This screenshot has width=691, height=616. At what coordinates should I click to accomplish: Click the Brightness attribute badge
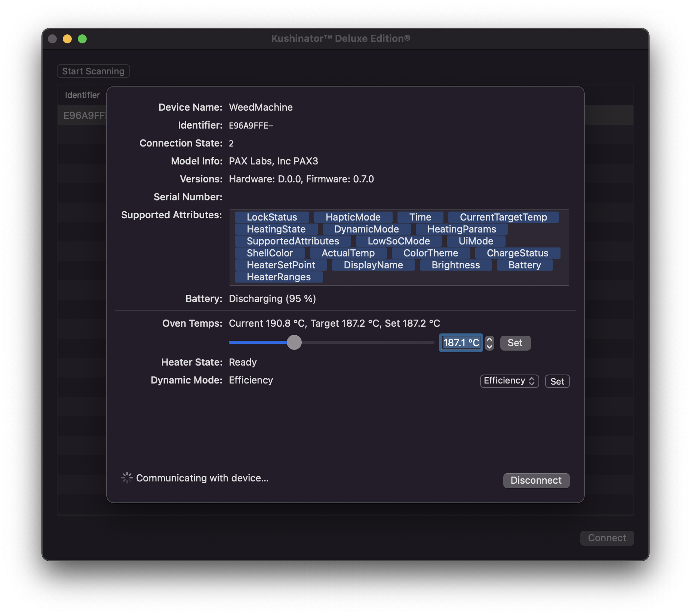455,265
